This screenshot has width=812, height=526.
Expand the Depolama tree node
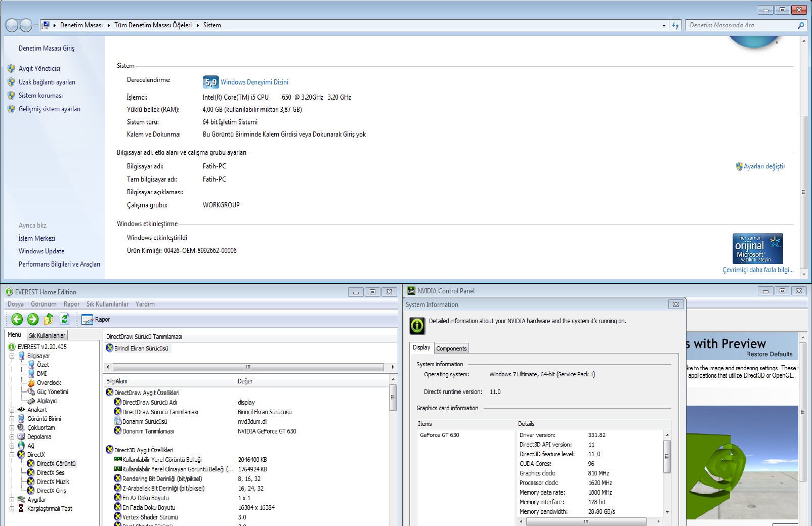click(x=12, y=437)
